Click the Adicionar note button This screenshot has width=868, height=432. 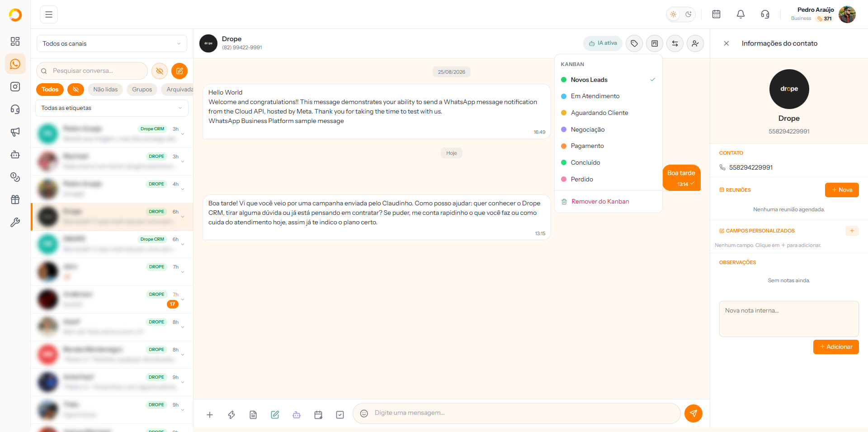point(836,347)
